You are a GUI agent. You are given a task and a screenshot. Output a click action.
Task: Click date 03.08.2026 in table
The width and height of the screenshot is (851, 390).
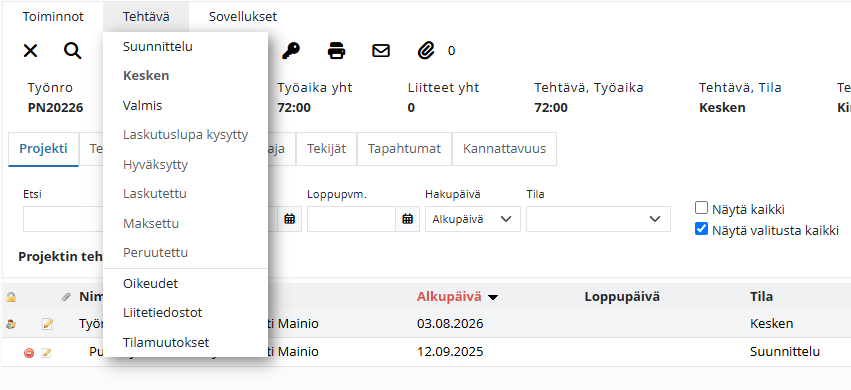[450, 324]
